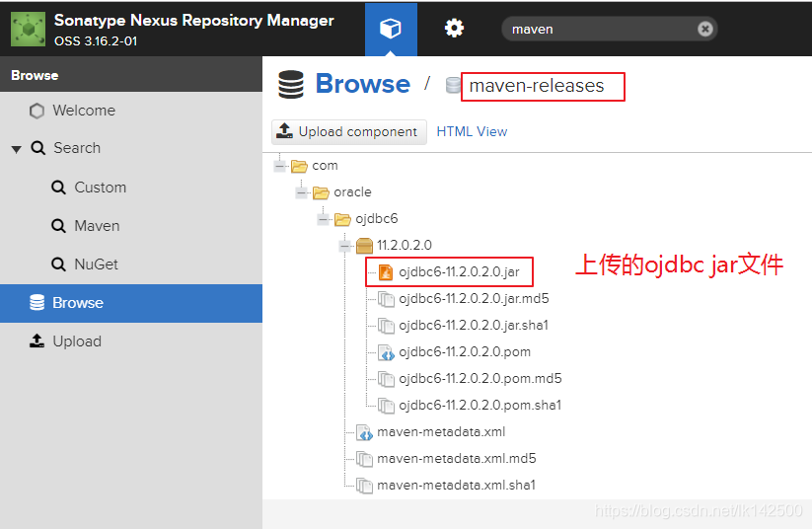This screenshot has height=529, width=812.
Task: Collapse the 11.2.0.2.0 version node
Action: click(x=345, y=246)
